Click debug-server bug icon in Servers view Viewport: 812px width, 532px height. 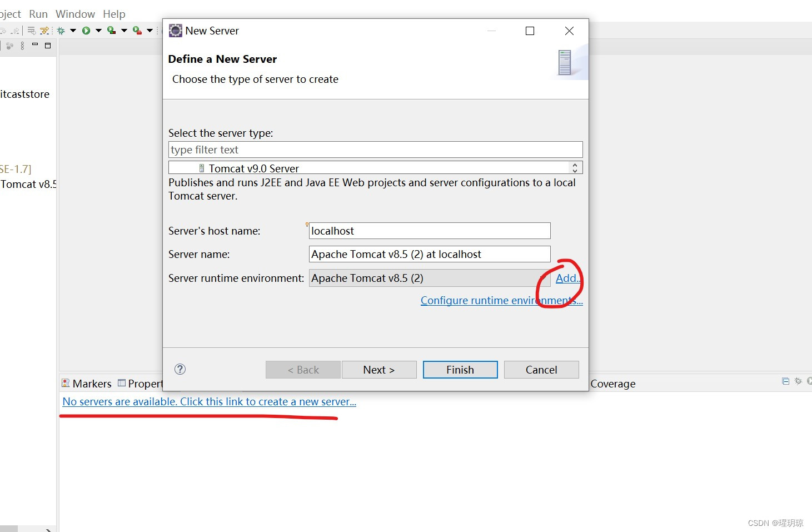pos(798,381)
